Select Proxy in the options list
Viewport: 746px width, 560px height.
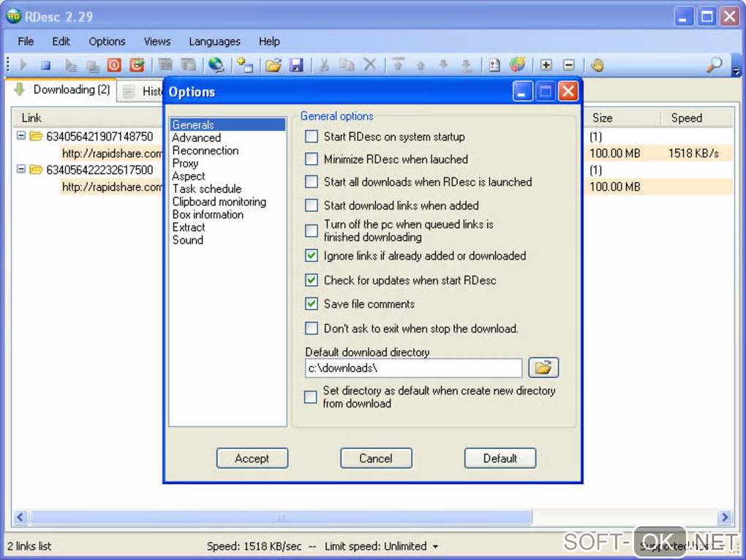(185, 163)
